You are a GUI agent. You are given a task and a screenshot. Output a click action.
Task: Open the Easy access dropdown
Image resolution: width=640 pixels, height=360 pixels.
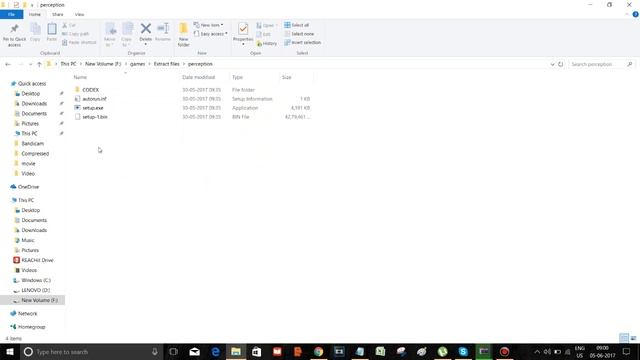(x=211, y=34)
